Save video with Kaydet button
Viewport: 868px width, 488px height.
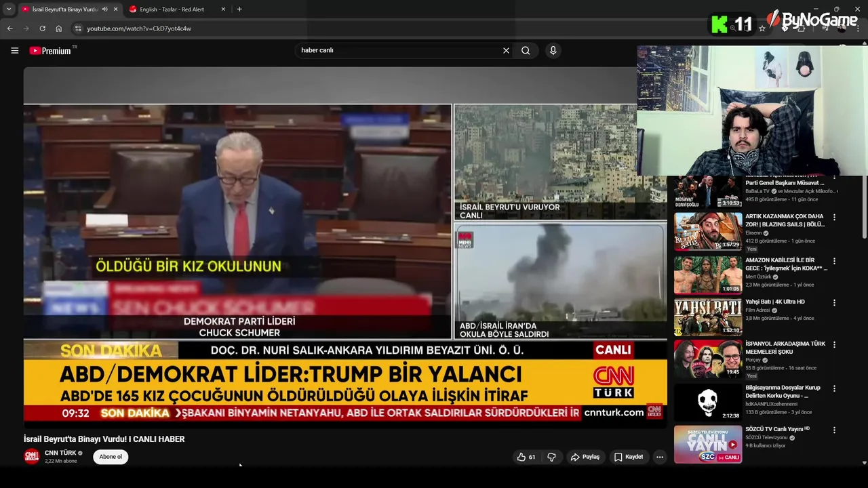click(x=629, y=457)
